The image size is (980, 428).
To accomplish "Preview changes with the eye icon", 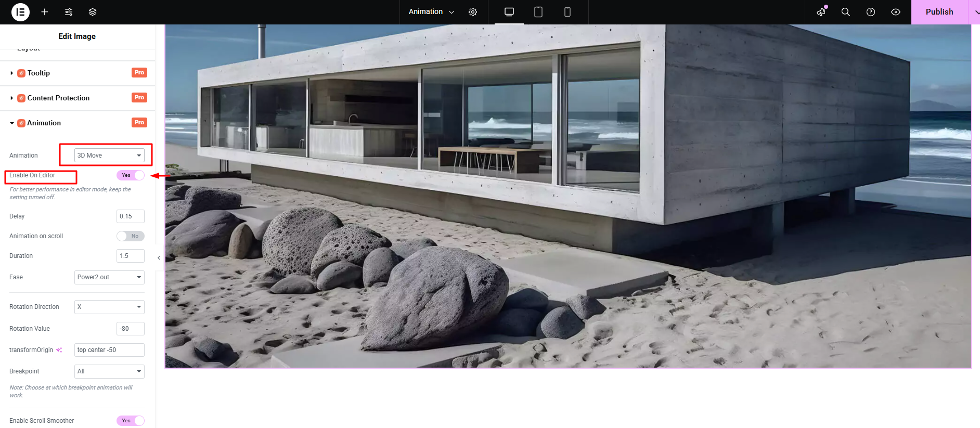I will pyautogui.click(x=896, y=12).
